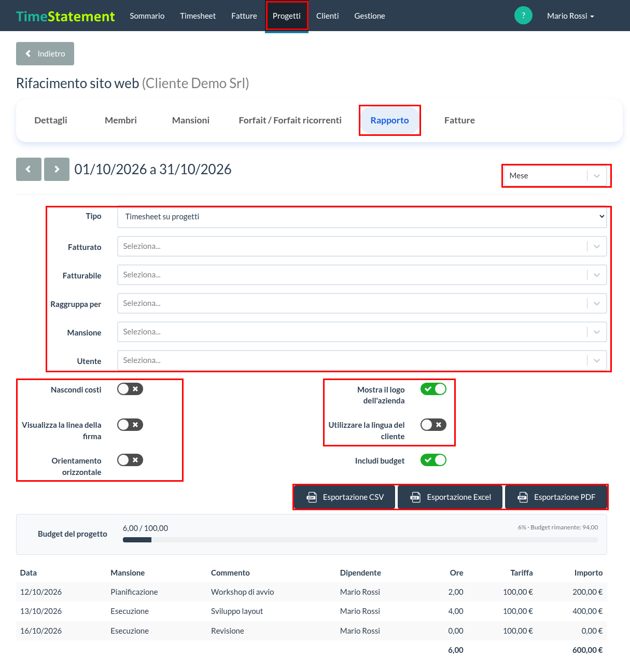Screen dimensions: 630x672
Task: Open the Mese period dropdown
Action: point(557,176)
